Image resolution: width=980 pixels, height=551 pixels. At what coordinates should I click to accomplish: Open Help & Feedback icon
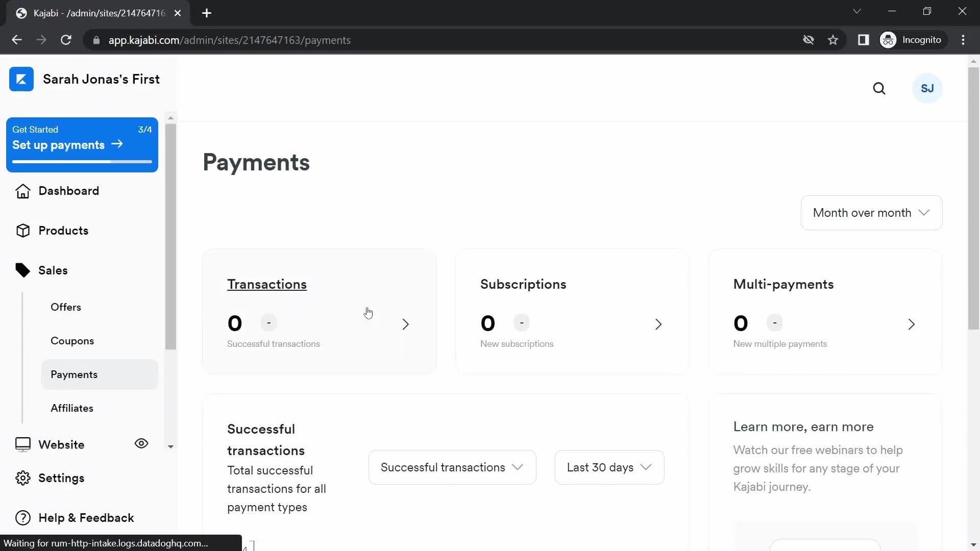click(23, 517)
